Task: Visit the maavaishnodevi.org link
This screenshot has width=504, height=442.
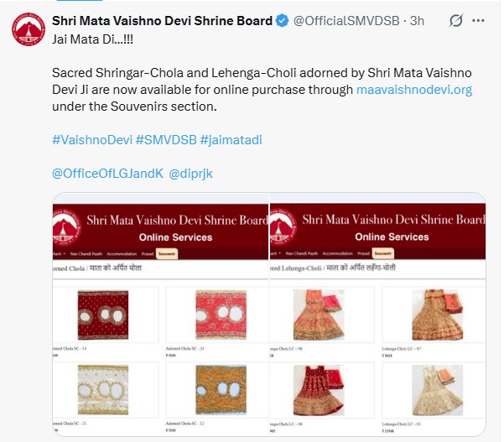Action: point(414,90)
